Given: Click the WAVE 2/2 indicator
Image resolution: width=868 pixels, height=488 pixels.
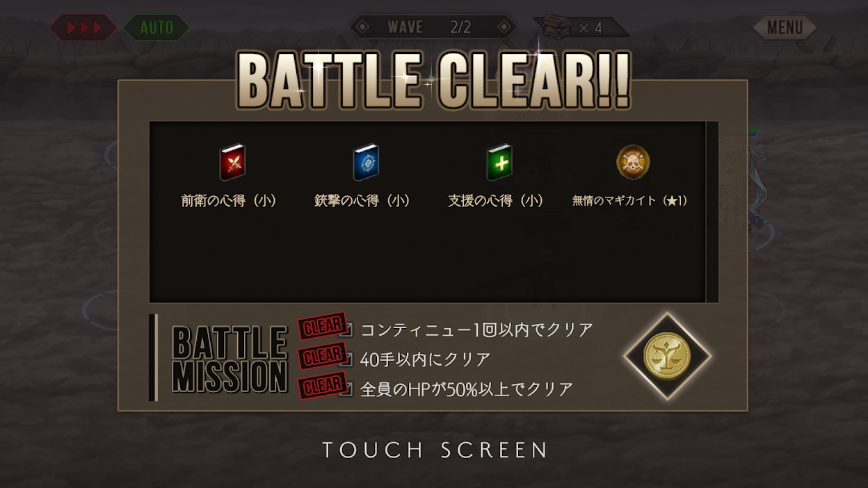Looking at the screenshot, I should (433, 27).
